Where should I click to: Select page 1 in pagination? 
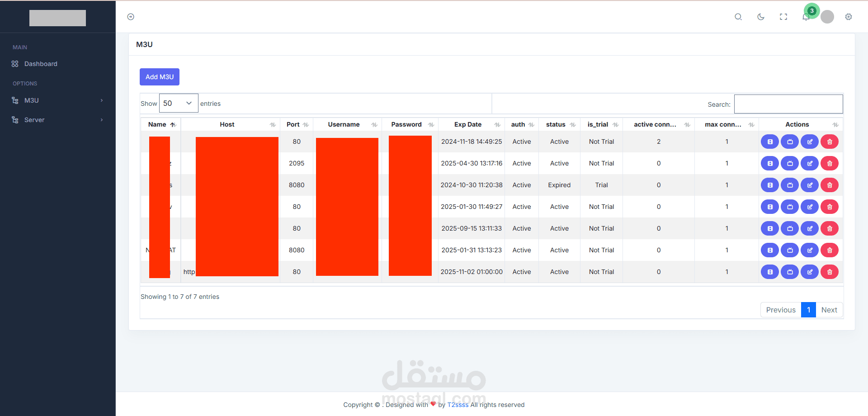[x=808, y=310]
